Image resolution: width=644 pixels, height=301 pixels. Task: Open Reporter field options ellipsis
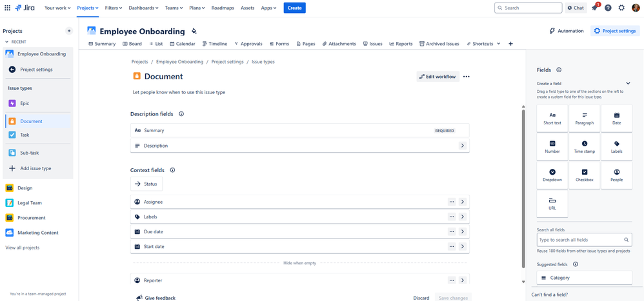452,280
